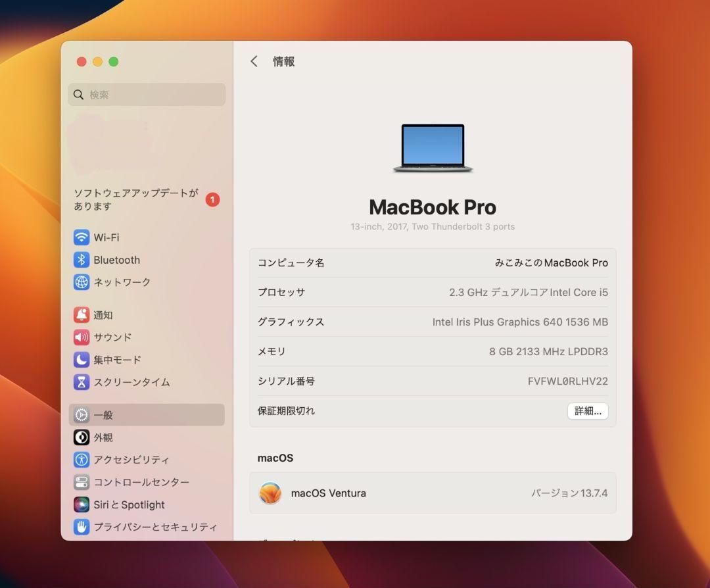Click computer name みこみこのMacBook Pro
This screenshot has width=710, height=588.
pyautogui.click(x=551, y=262)
